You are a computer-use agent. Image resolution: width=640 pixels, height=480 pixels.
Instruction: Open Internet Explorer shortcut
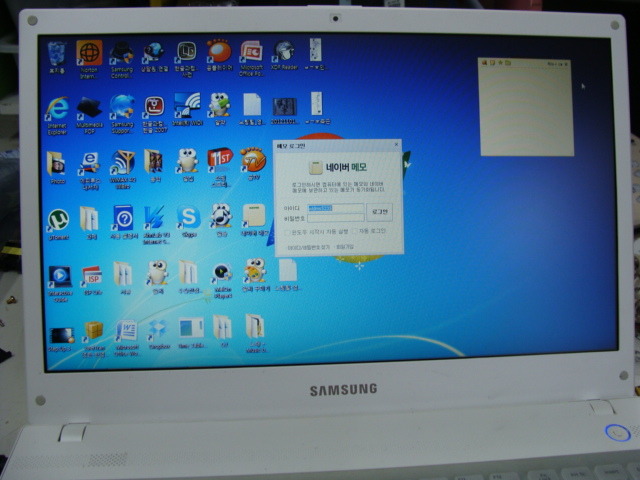coord(57,116)
